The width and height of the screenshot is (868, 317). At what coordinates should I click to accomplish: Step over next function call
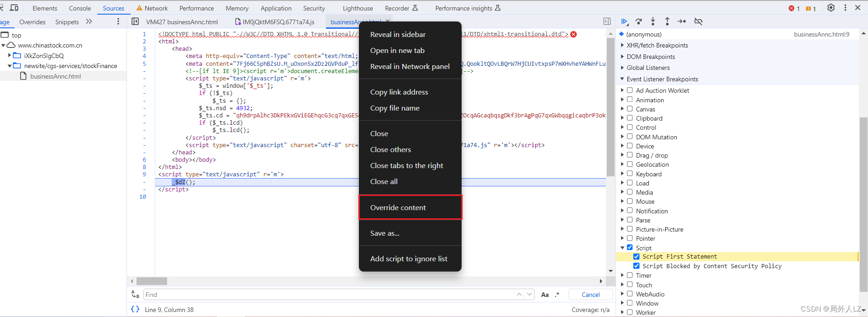[639, 21]
